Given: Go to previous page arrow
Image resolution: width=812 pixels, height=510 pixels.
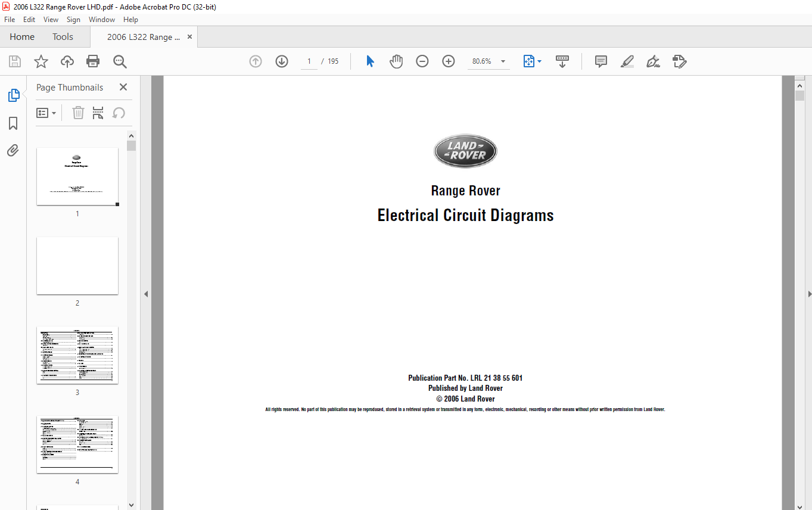Looking at the screenshot, I should [256, 61].
